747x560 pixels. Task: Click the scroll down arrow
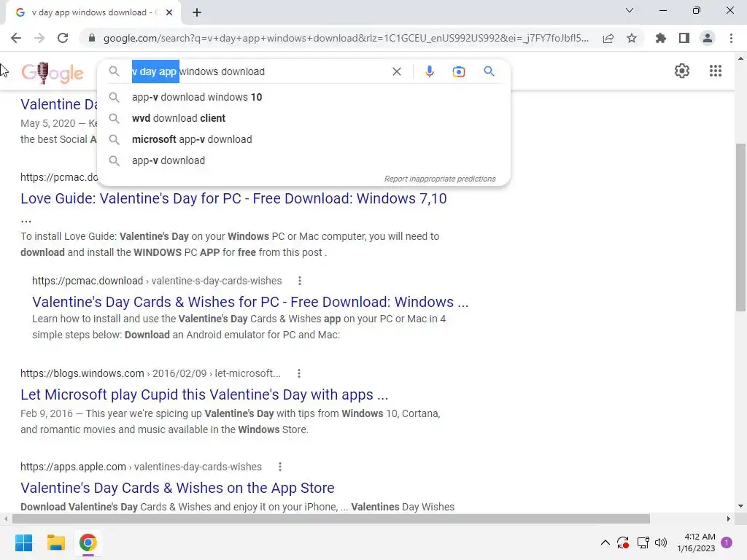click(x=740, y=506)
